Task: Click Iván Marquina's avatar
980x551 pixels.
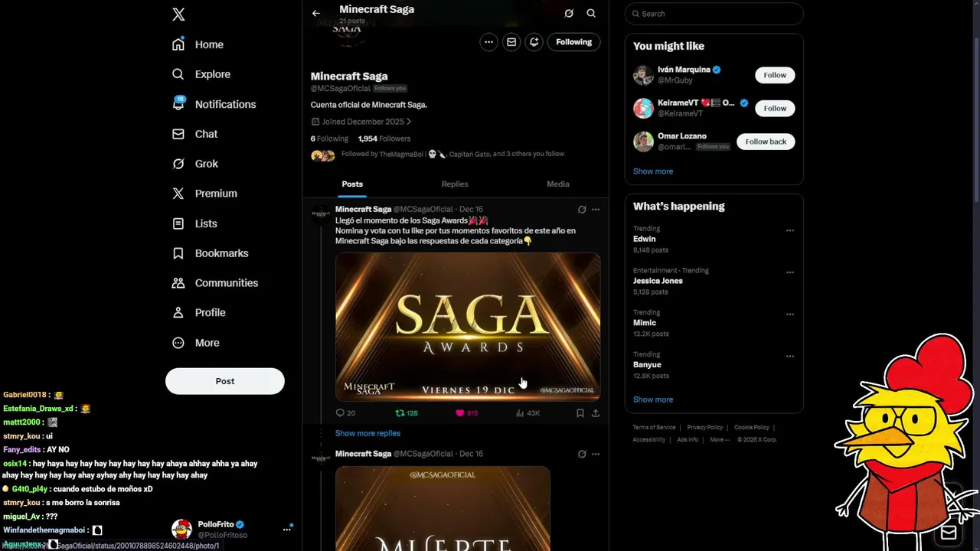Action: (x=643, y=75)
